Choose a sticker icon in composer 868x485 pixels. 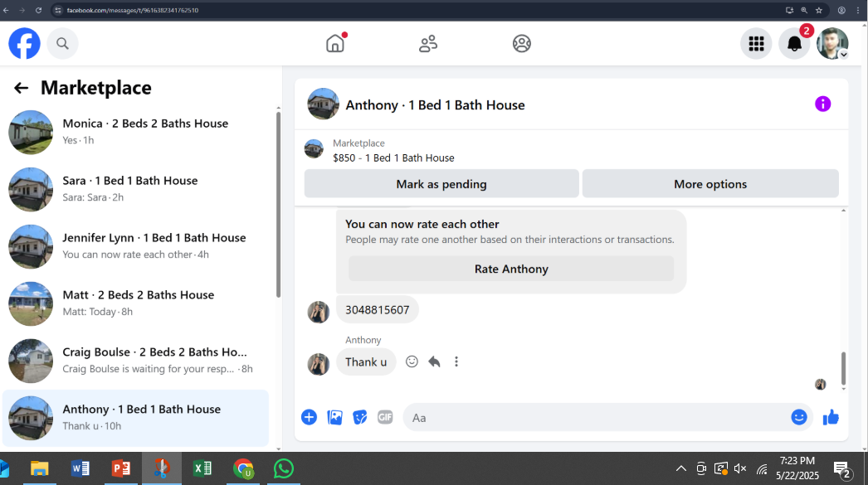coord(360,418)
